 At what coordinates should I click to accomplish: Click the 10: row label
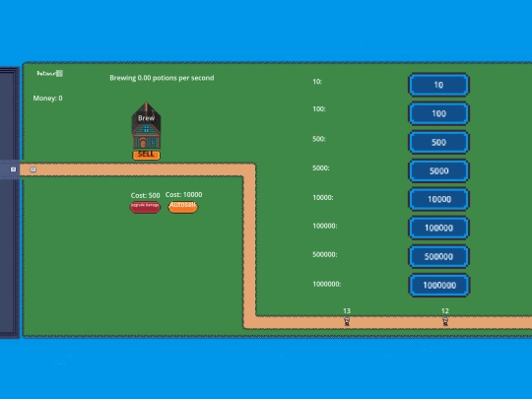coord(317,82)
